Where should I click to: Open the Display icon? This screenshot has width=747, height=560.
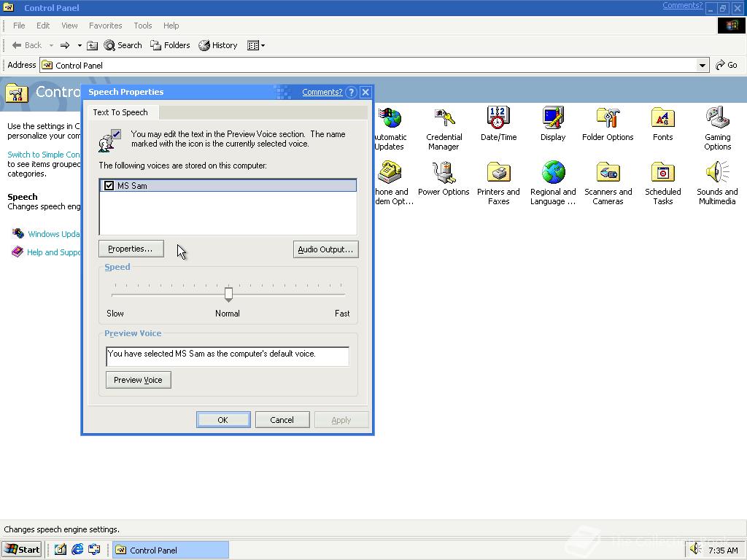tap(553, 124)
